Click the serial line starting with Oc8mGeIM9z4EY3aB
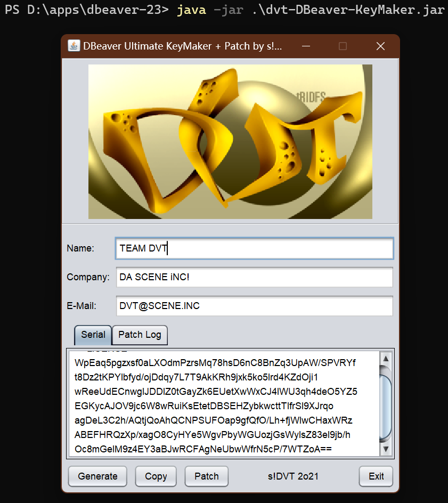The image size is (448, 503). pyautogui.click(x=203, y=449)
